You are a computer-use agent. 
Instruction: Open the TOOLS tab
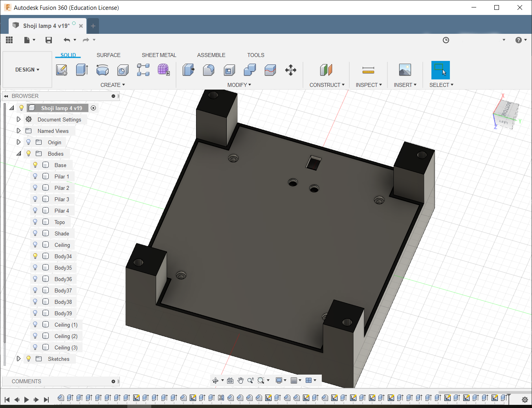pyautogui.click(x=256, y=55)
